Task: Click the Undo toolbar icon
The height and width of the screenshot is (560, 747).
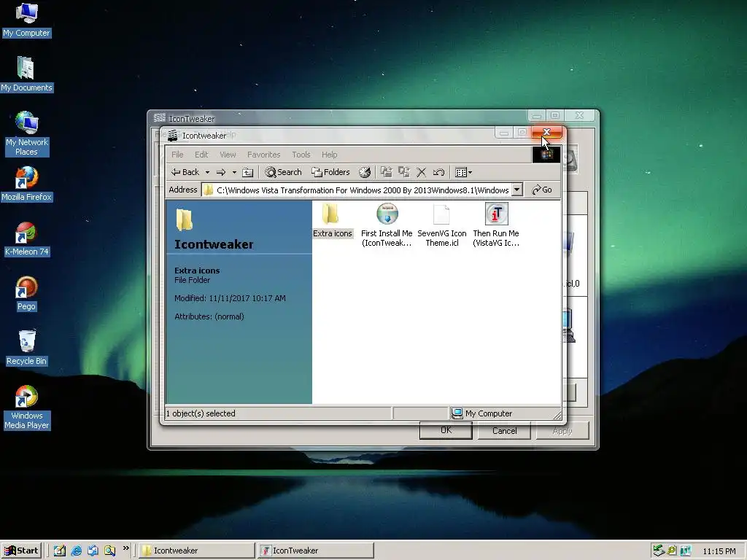Action: (x=438, y=172)
